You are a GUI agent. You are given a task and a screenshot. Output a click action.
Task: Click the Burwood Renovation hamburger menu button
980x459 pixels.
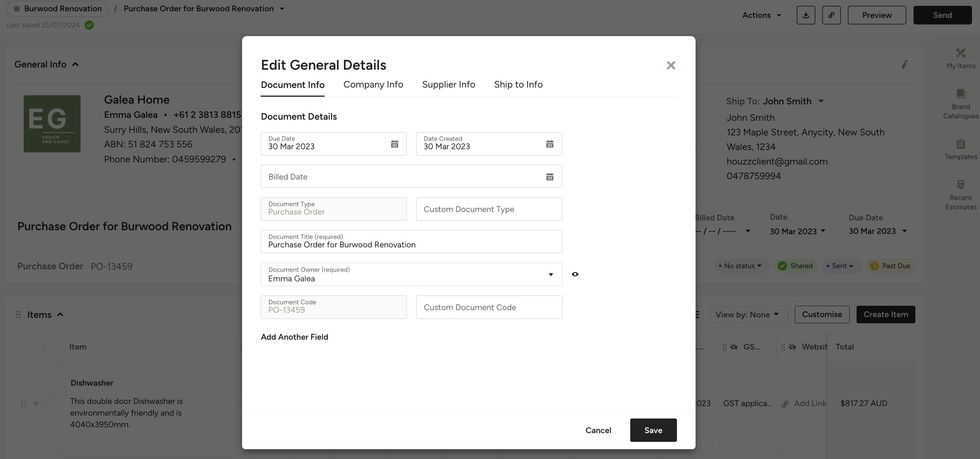57,8
